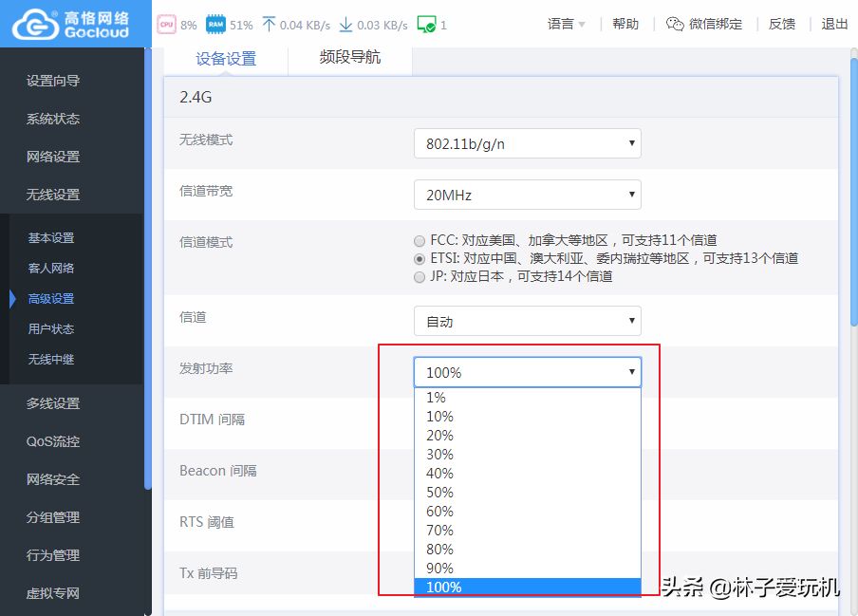Click the Beacon 间隔 label
The width and height of the screenshot is (858, 616).
tap(217, 471)
